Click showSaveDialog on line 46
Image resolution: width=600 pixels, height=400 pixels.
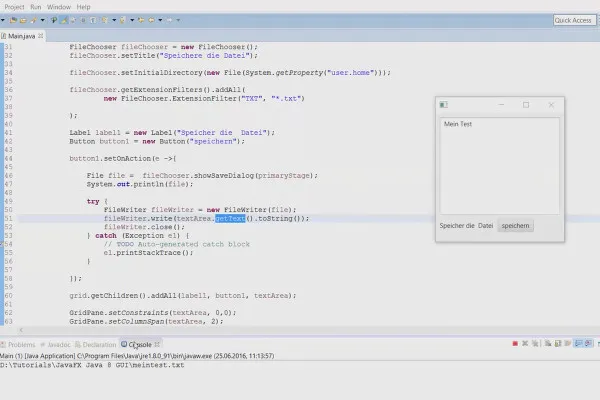tap(224, 176)
